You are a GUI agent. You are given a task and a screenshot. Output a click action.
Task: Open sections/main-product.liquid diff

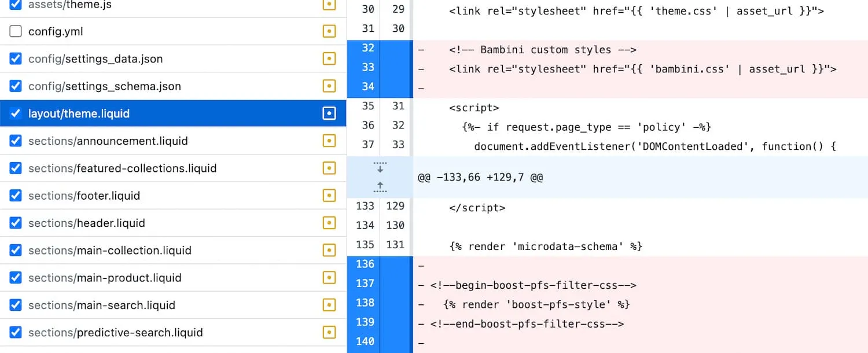(x=173, y=278)
